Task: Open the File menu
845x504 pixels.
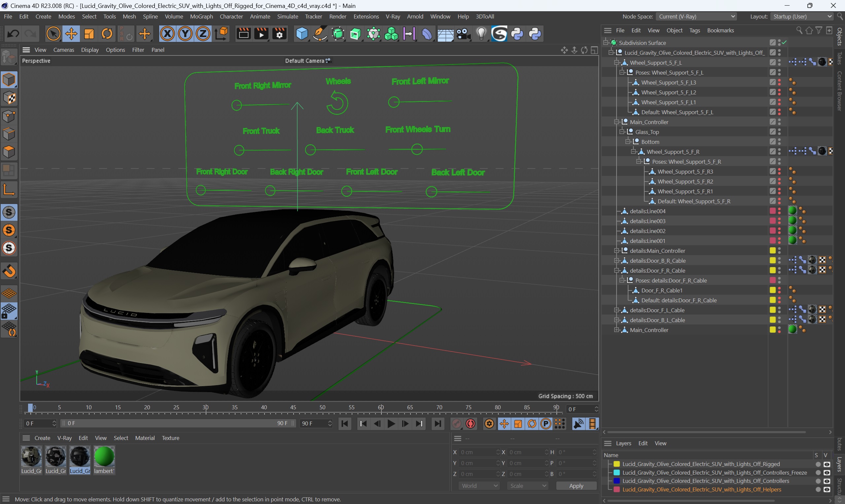Action: [x=8, y=16]
